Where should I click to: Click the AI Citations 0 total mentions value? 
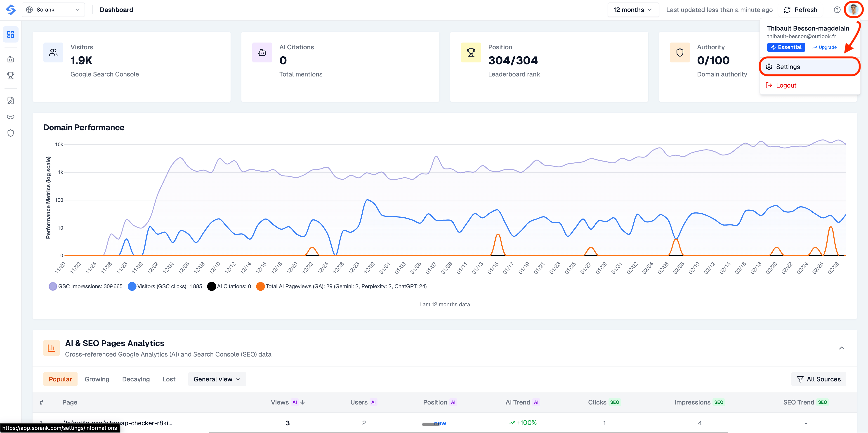[x=283, y=60]
